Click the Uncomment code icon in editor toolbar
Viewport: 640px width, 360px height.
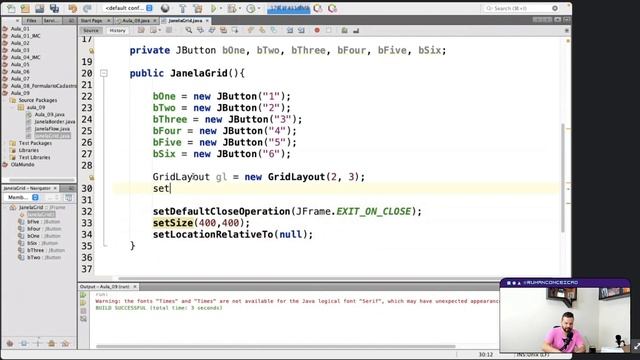point(356,30)
